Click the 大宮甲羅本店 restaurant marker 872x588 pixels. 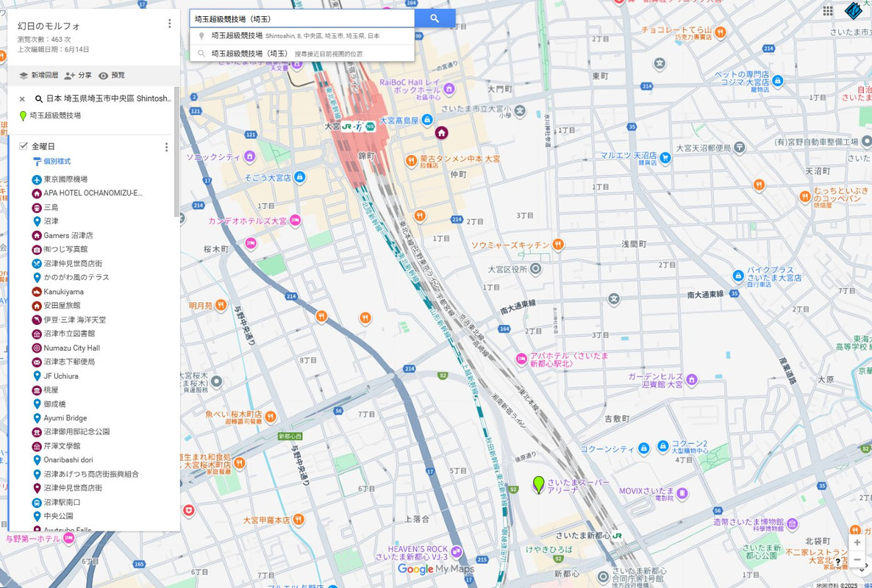click(298, 520)
